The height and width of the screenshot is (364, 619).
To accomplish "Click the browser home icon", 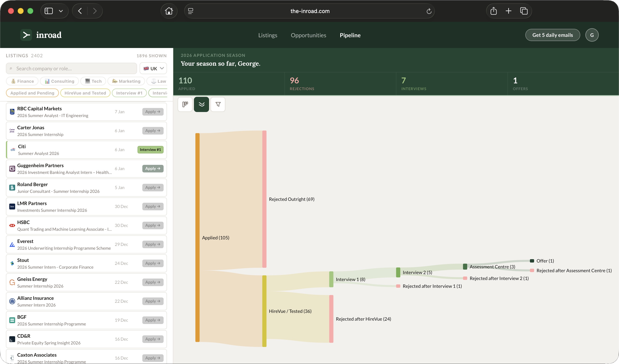I will [x=169, y=11].
